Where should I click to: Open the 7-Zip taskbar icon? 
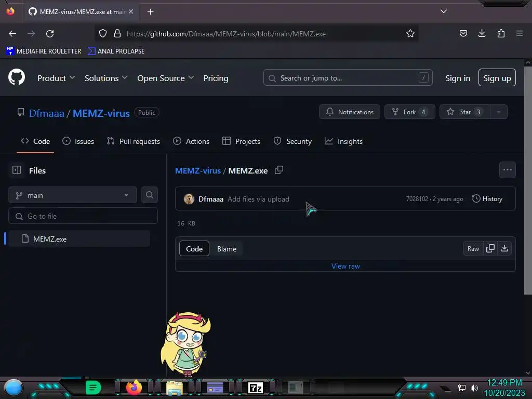click(x=256, y=388)
